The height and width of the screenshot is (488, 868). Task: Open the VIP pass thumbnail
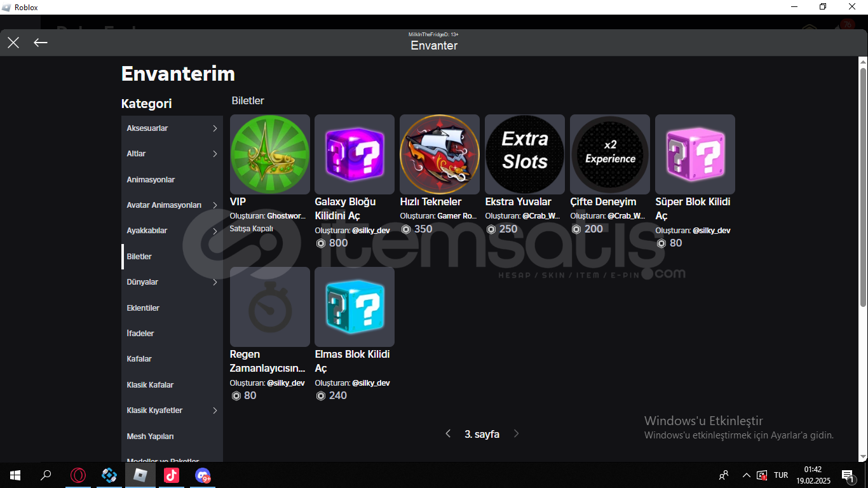click(270, 154)
